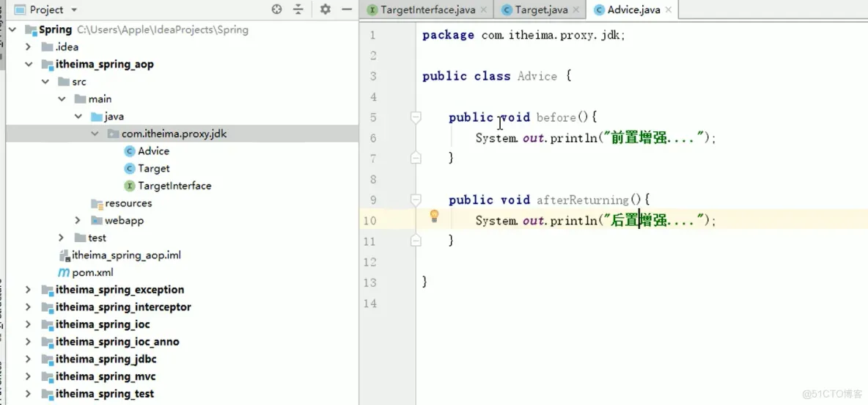The height and width of the screenshot is (405, 868).
Task: Click the locate/scroll-from-source target icon
Action: click(x=277, y=9)
